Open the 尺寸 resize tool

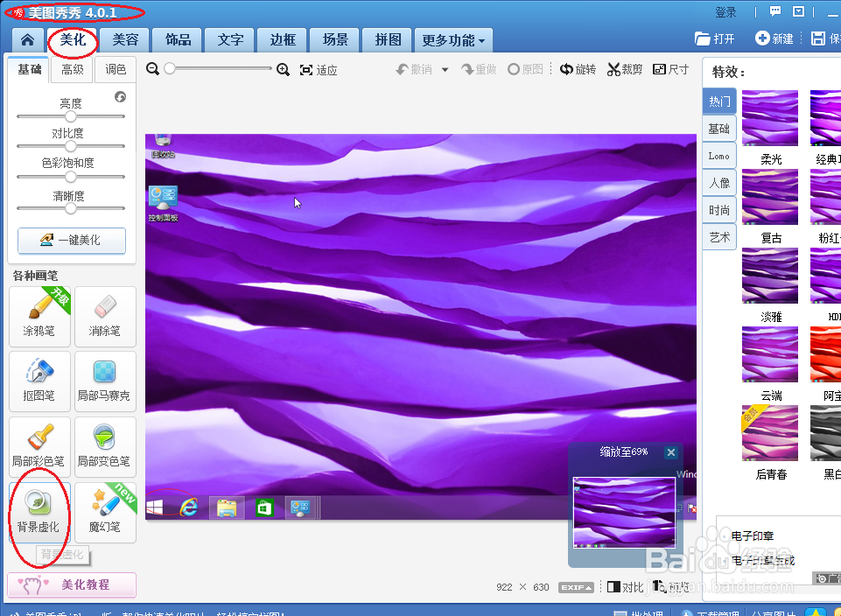coord(671,69)
